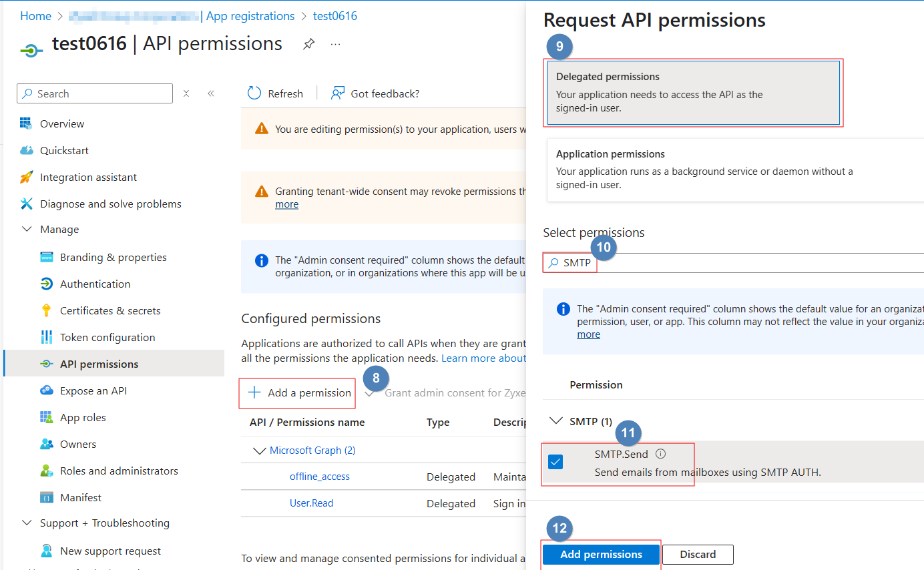The image size is (924, 570).
Task: Click the Discard button
Action: [698, 555]
